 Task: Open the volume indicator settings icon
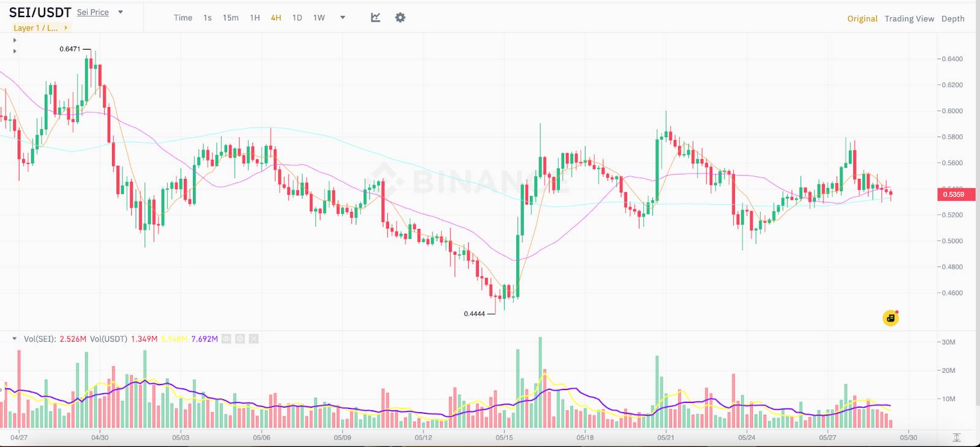click(x=240, y=339)
